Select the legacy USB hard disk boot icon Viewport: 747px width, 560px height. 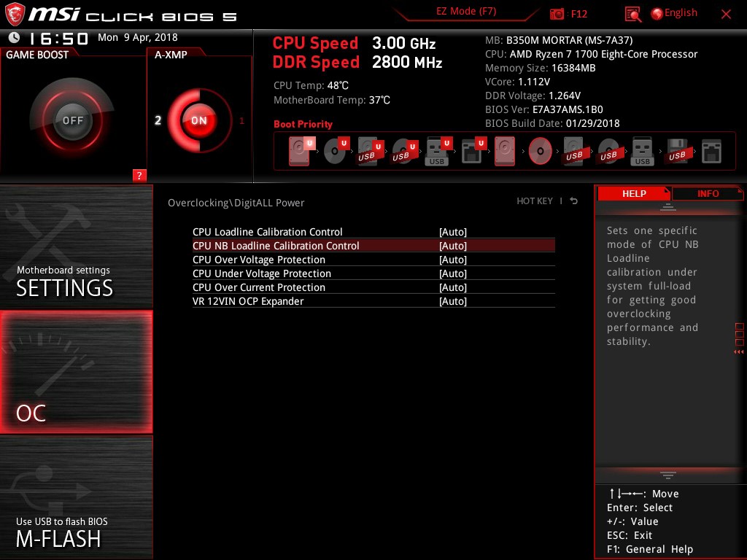(x=575, y=151)
